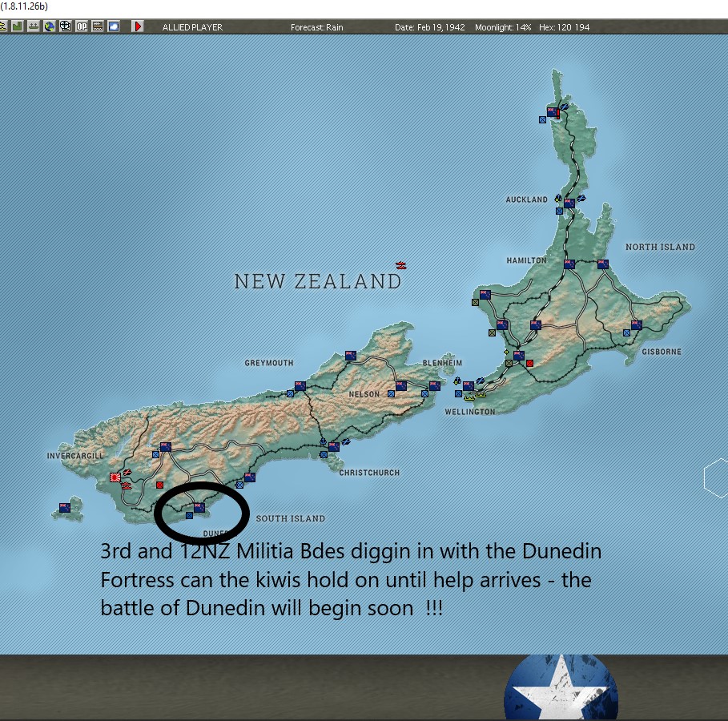This screenshot has height=721, width=728.
Task: Select the Nelson New Zealand flag base
Action: [x=401, y=385]
